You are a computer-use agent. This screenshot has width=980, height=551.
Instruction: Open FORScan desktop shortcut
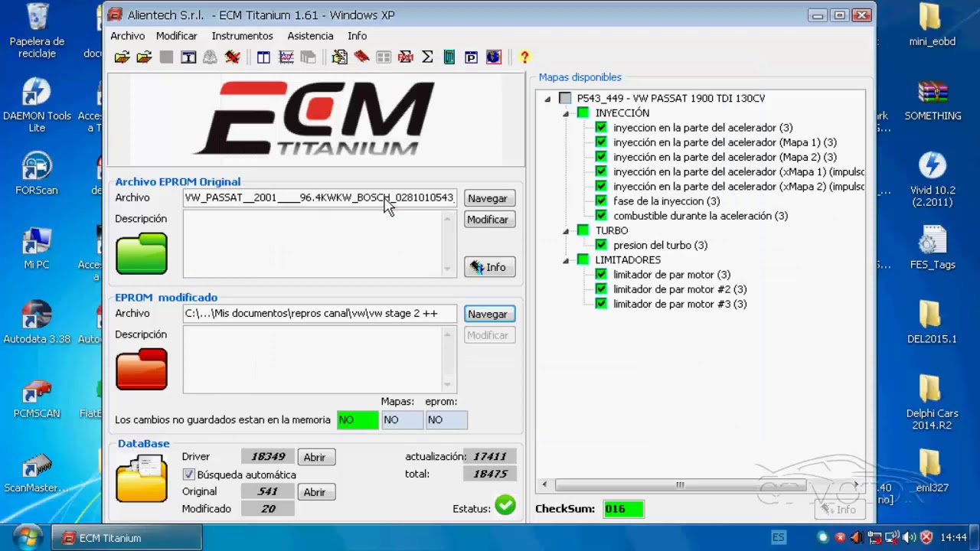pyautogui.click(x=37, y=174)
